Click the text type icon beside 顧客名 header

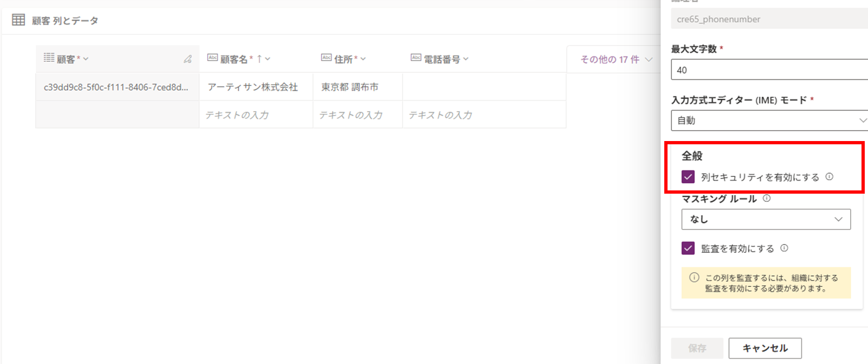click(x=212, y=58)
